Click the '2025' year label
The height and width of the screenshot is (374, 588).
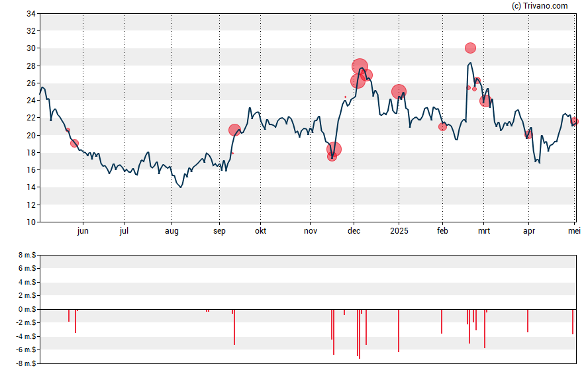(x=399, y=231)
